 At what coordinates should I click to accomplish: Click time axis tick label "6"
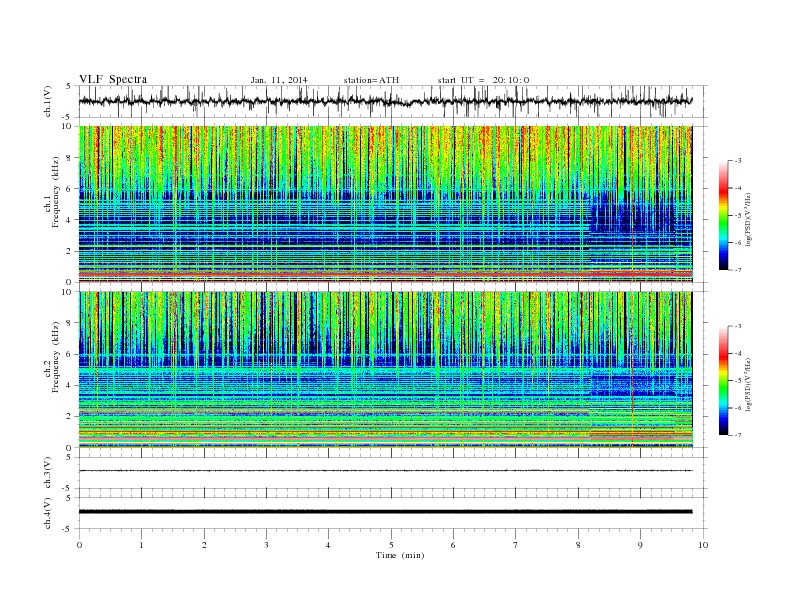click(454, 545)
